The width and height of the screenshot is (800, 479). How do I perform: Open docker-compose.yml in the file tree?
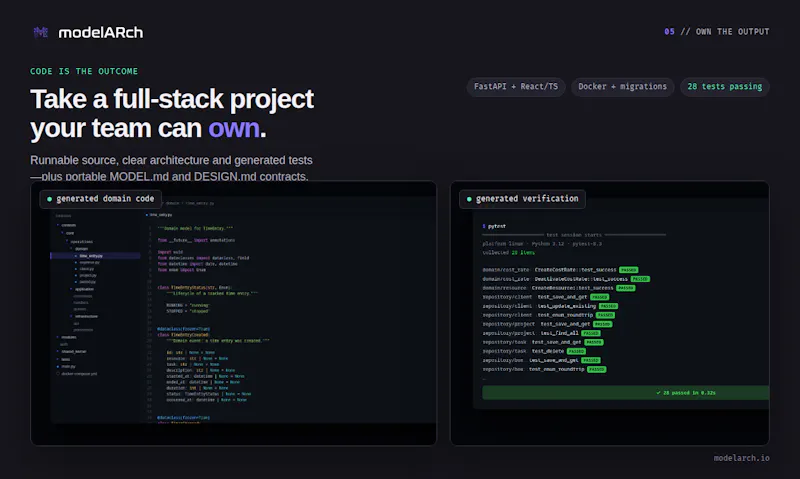point(77,374)
